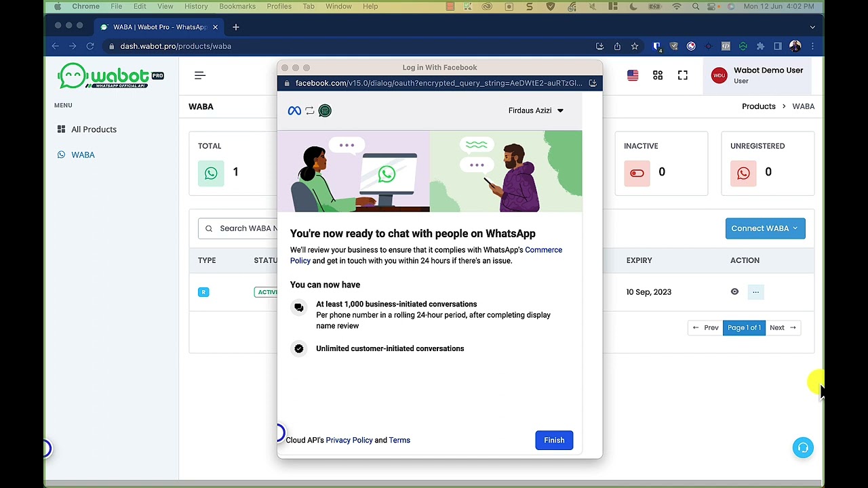Open the Chrome File menu
868x488 pixels.
[x=117, y=6]
